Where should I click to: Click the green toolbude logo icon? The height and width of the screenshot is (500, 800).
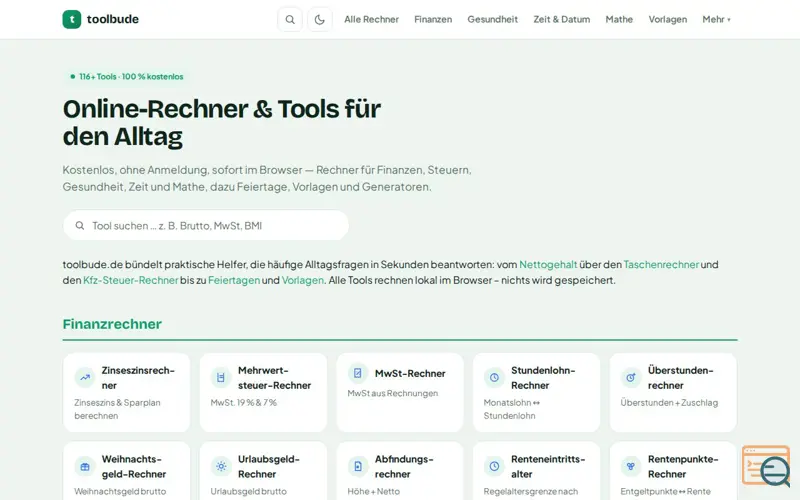pyautogui.click(x=72, y=19)
